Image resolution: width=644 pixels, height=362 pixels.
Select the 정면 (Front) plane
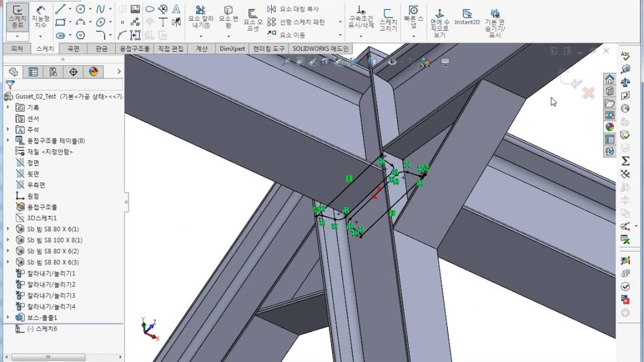point(33,163)
